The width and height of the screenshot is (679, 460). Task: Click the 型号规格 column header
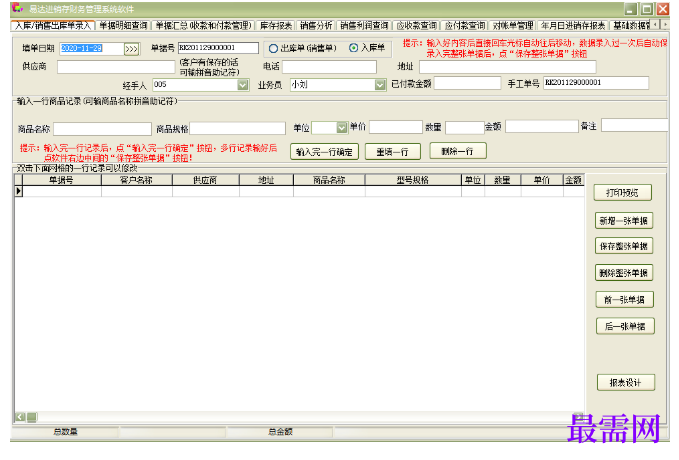click(413, 180)
